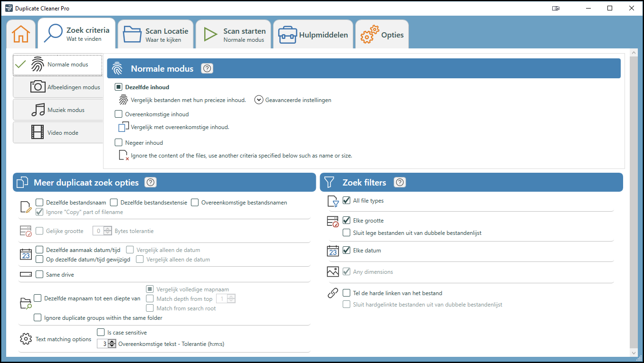
Task: Check Dezelfde mapnaam tot een diepte van
Action: [38, 298]
